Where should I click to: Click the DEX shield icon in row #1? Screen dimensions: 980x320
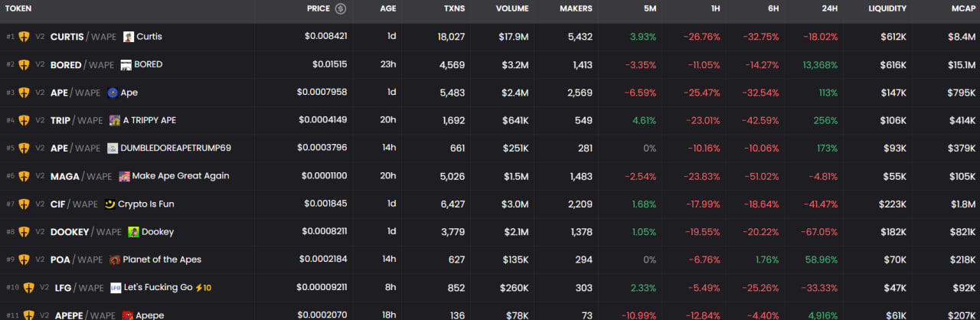24,37
